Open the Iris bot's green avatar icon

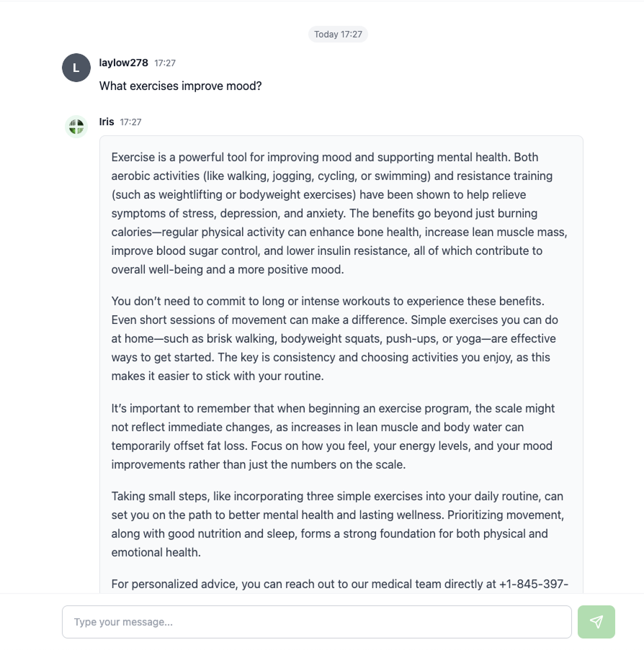click(76, 127)
